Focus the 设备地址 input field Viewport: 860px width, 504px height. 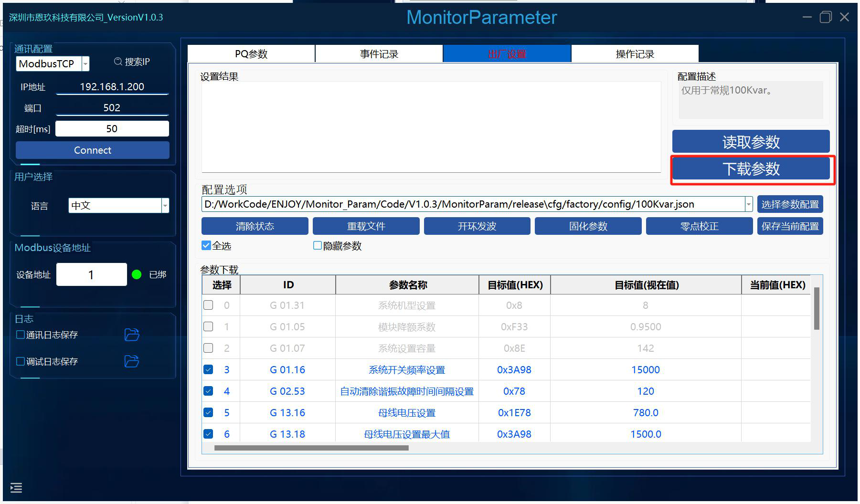[x=92, y=274]
